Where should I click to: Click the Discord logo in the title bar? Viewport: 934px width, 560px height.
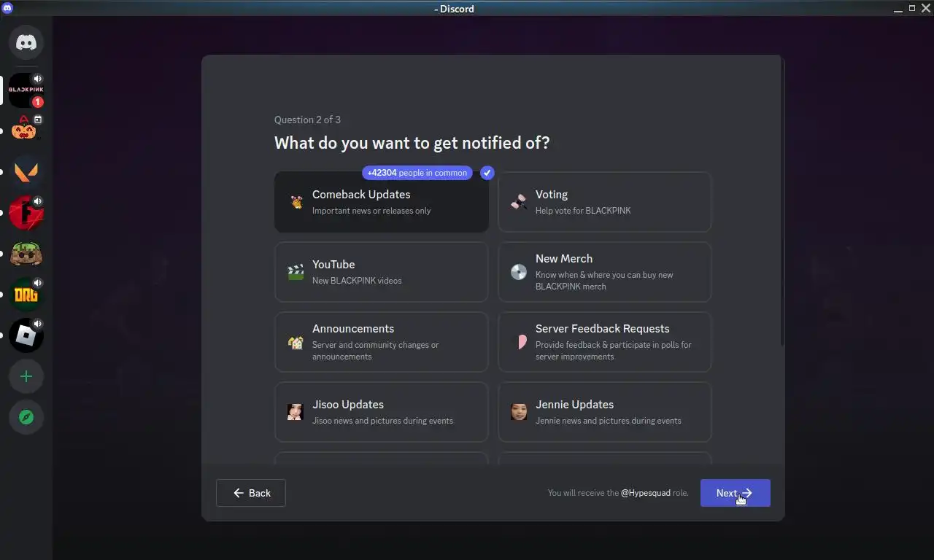[x=8, y=8]
